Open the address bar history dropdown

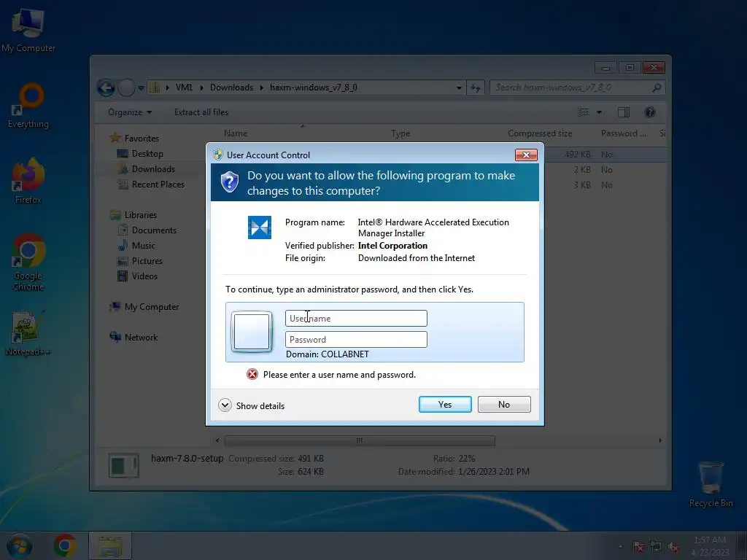point(459,87)
